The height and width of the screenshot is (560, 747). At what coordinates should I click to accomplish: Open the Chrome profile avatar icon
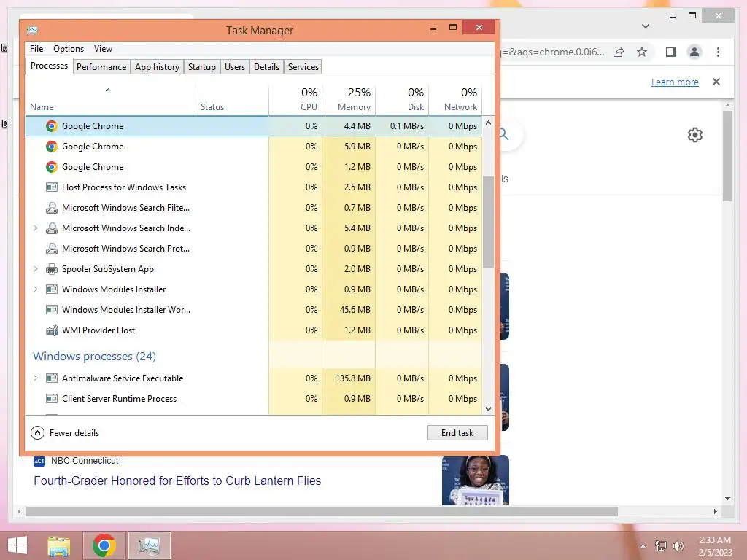coord(694,52)
